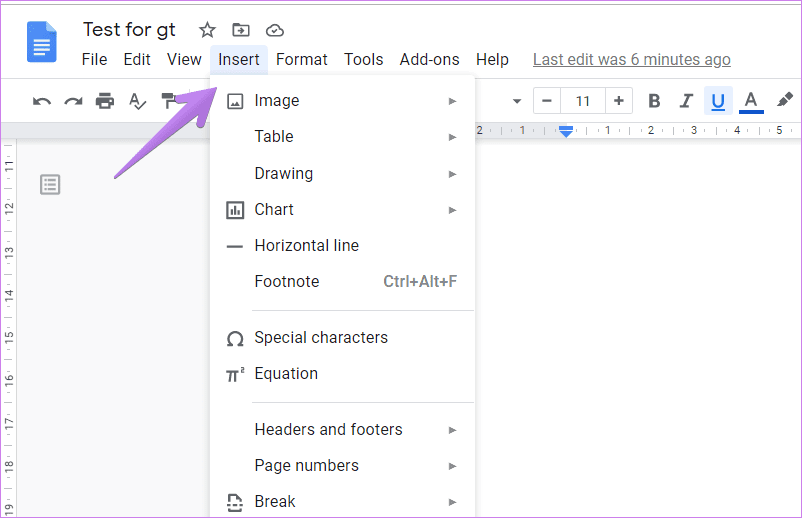Expand Headers and footers submenu
The width and height of the screenshot is (802, 518).
(342, 430)
